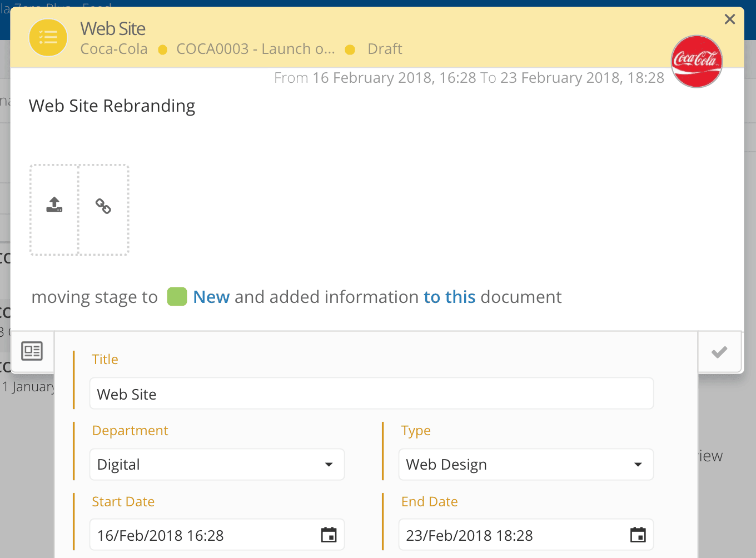Click the 'to this' document link
This screenshot has height=558, width=756.
(449, 297)
